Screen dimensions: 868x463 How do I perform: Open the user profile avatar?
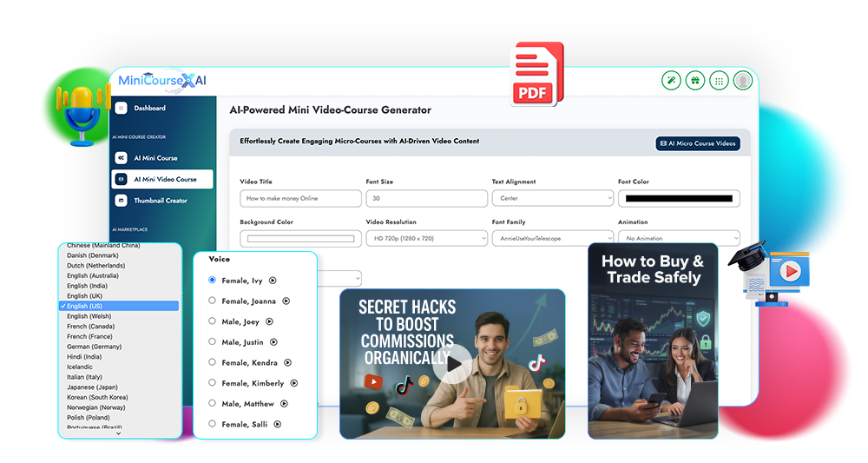pos(742,81)
